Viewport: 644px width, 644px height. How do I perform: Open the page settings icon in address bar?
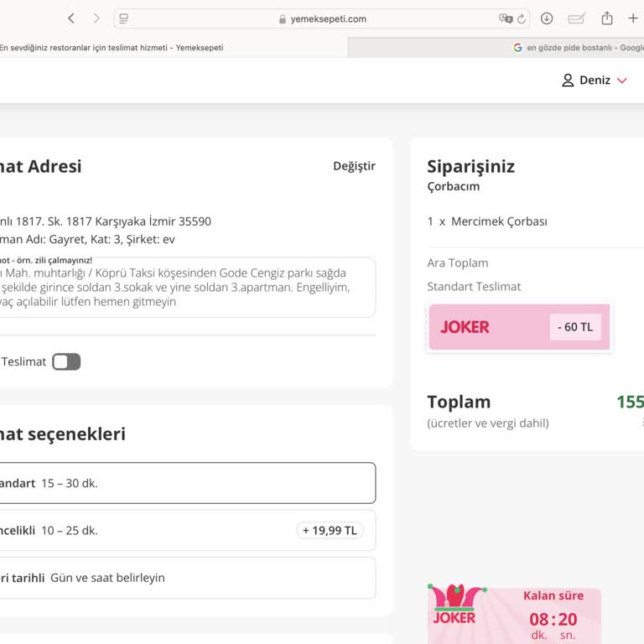pos(123,18)
